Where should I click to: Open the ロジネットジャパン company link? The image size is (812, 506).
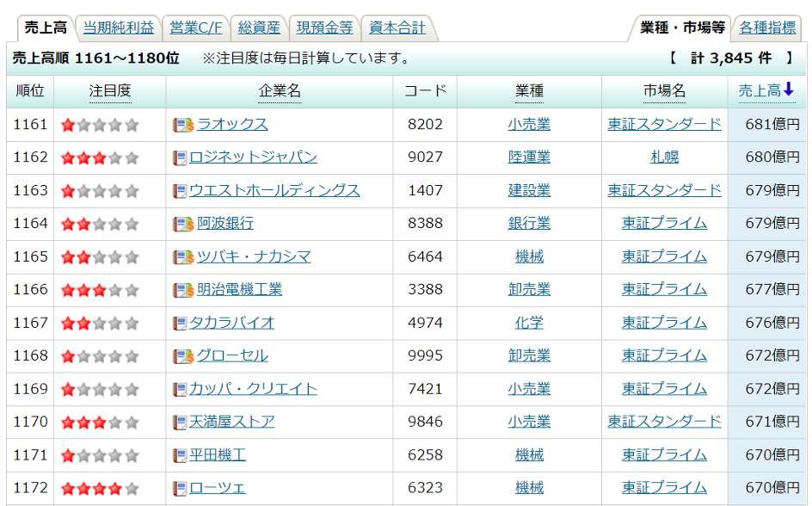click(253, 157)
